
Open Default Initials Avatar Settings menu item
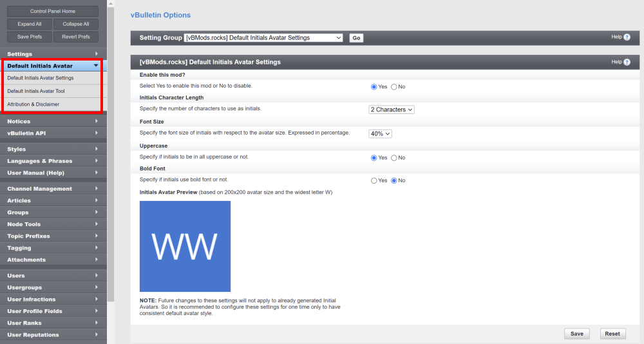(x=53, y=78)
